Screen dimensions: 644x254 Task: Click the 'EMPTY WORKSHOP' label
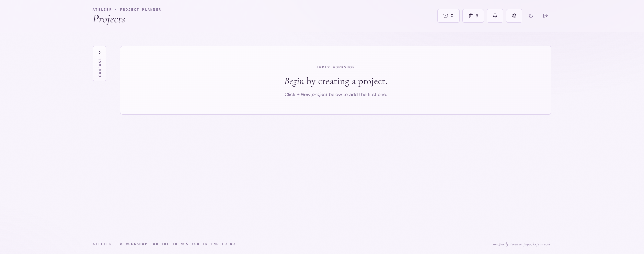335,67
